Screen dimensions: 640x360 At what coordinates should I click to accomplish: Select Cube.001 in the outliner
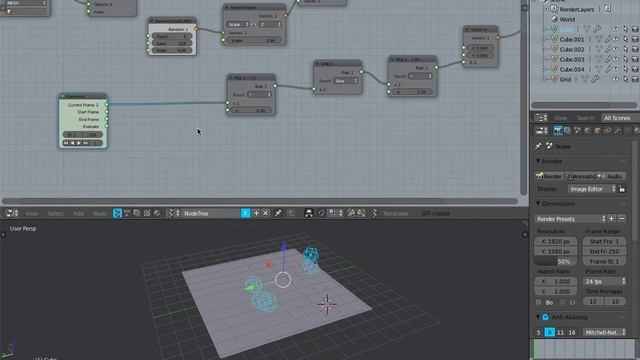click(572, 40)
